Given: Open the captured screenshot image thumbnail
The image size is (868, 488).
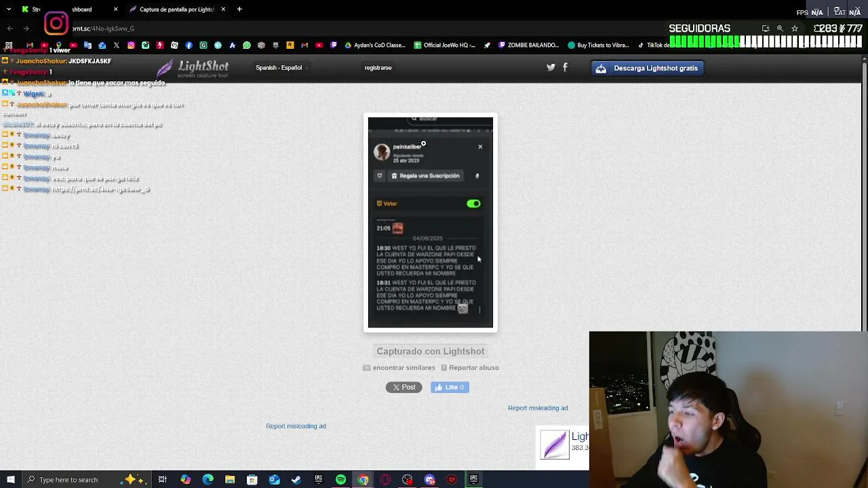Looking at the screenshot, I should tap(431, 222).
